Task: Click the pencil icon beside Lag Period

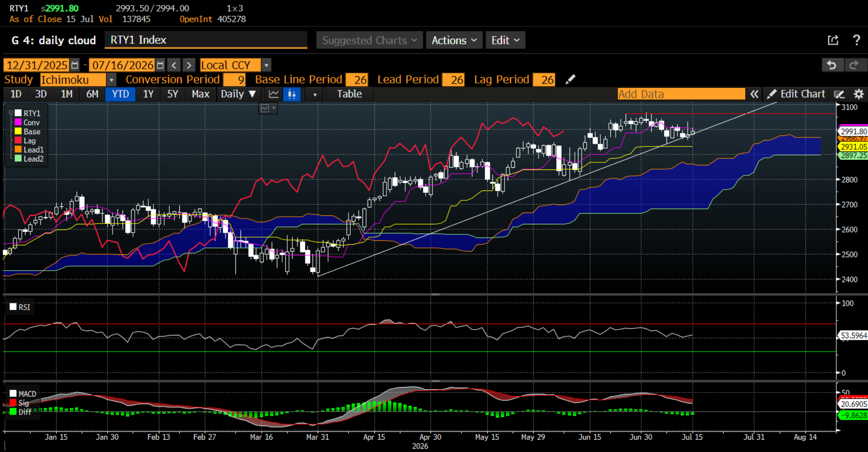Action: click(570, 80)
